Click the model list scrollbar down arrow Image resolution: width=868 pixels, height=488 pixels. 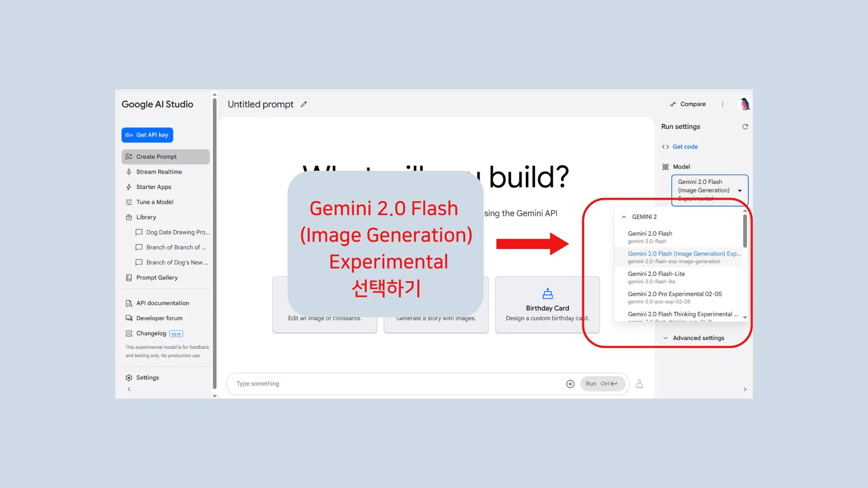point(745,318)
